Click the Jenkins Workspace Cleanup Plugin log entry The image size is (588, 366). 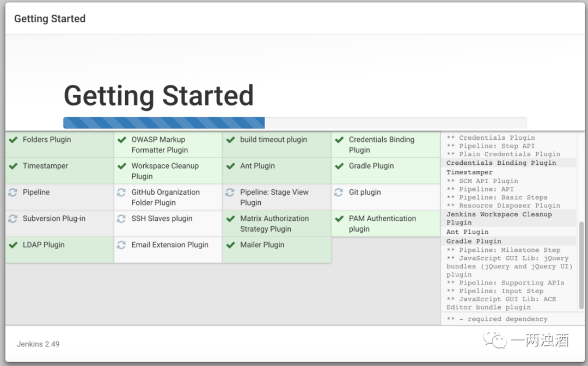coord(499,218)
